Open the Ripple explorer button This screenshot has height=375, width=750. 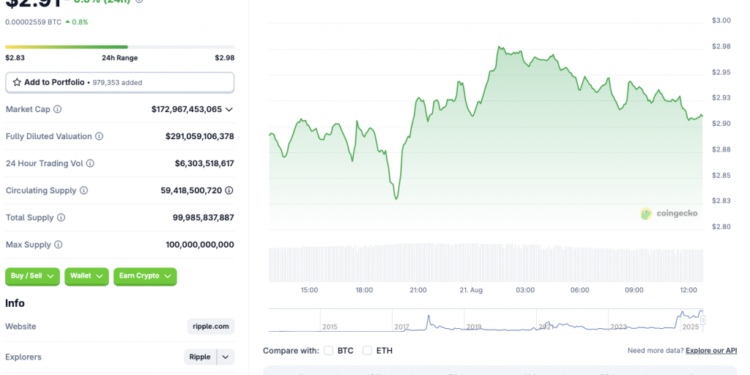pos(200,357)
